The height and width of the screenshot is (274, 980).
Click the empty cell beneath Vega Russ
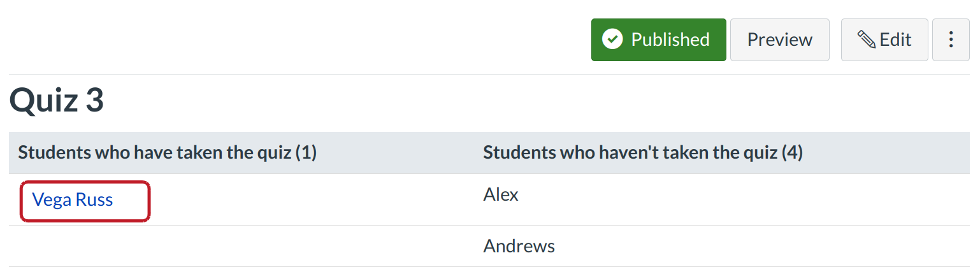(242, 246)
